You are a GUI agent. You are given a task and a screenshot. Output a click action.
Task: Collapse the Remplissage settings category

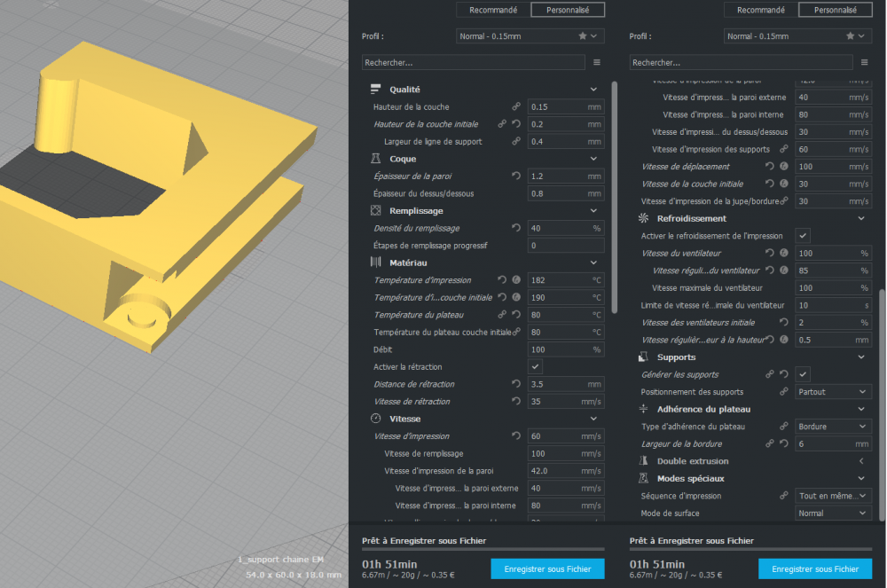[x=593, y=211]
